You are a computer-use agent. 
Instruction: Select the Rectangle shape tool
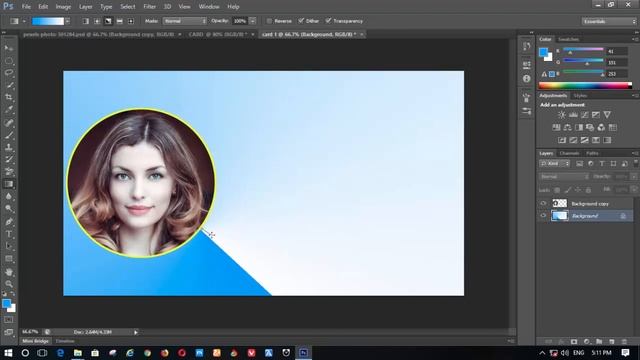click(x=9, y=259)
